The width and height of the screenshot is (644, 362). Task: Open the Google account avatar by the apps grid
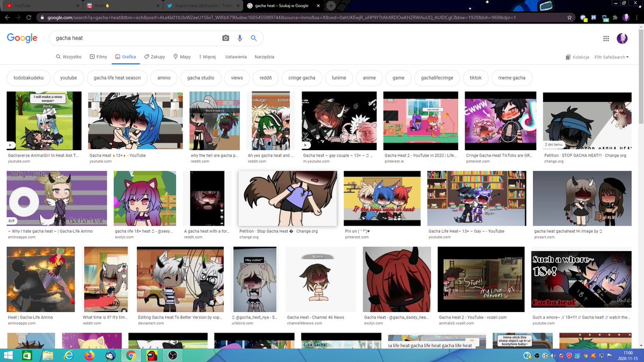[622, 39]
